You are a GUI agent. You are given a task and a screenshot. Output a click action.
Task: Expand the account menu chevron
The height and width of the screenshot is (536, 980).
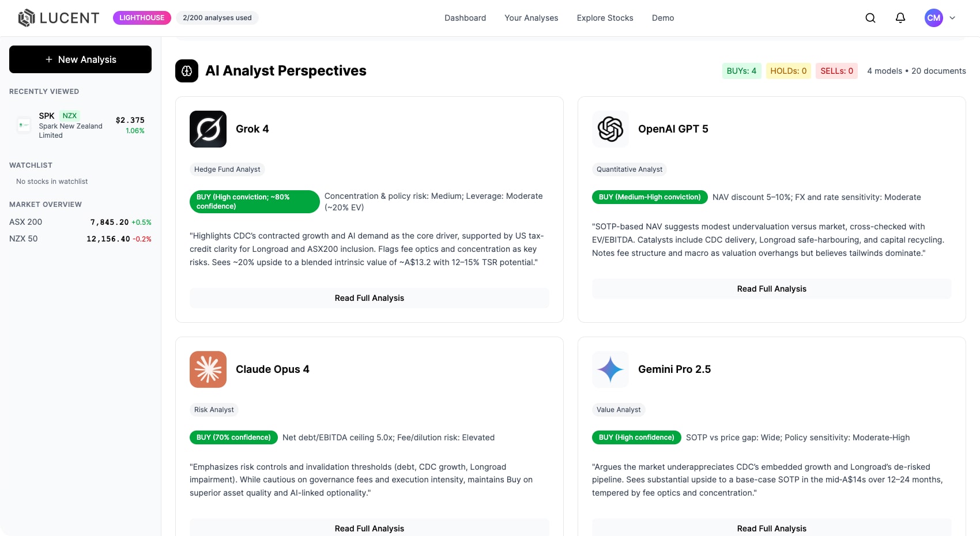coord(952,18)
